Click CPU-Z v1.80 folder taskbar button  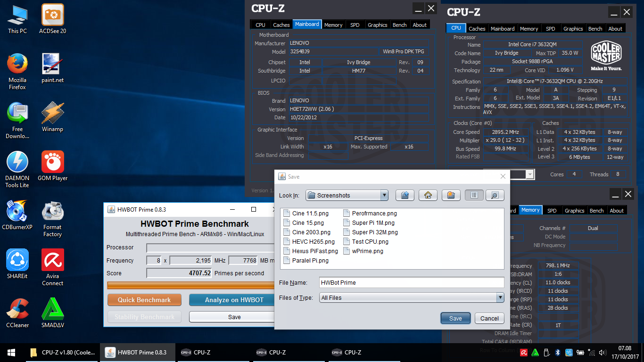61,352
